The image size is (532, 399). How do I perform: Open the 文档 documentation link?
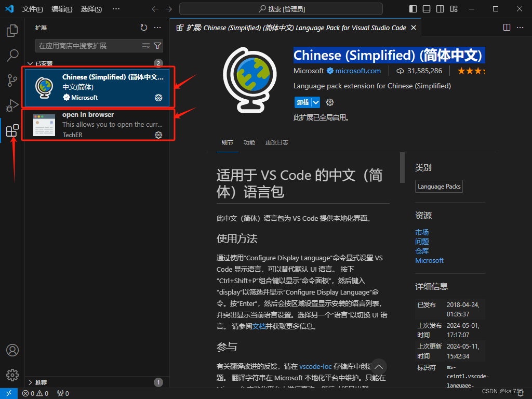coord(259,326)
